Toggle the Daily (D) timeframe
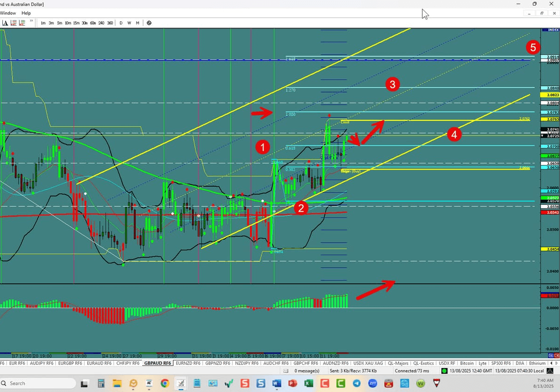Image resolution: width=560 pixels, height=392 pixels. pyautogui.click(x=121, y=22)
